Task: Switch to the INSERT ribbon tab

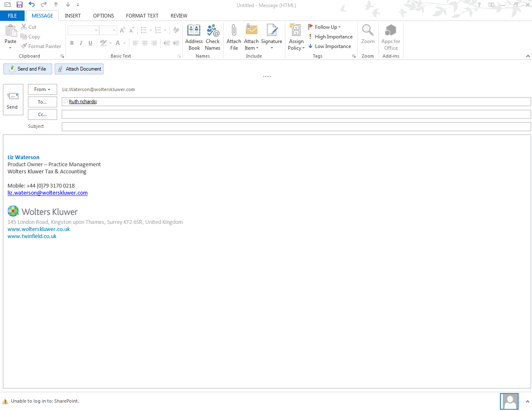Action: [x=73, y=16]
